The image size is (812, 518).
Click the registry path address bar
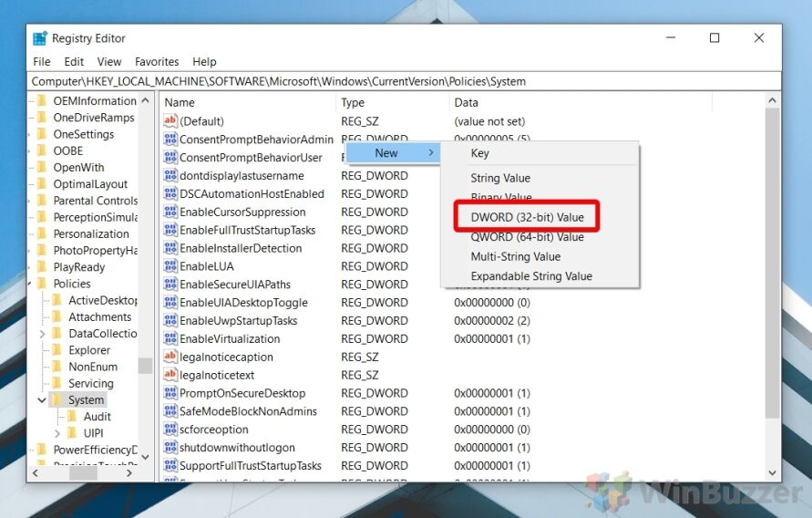(x=404, y=81)
